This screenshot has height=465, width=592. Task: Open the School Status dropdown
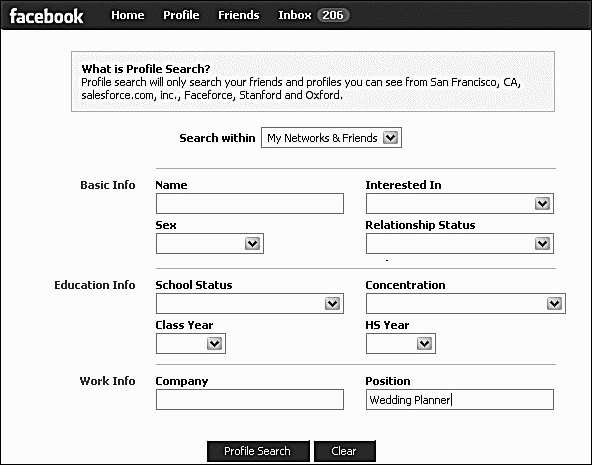tap(250, 303)
